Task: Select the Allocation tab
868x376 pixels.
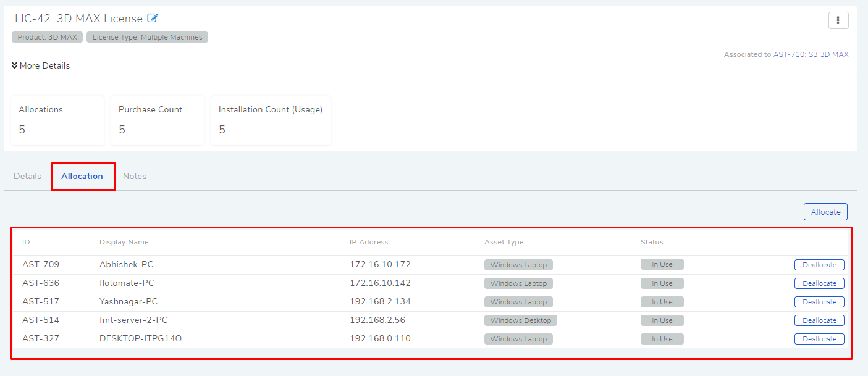Action: [82, 176]
